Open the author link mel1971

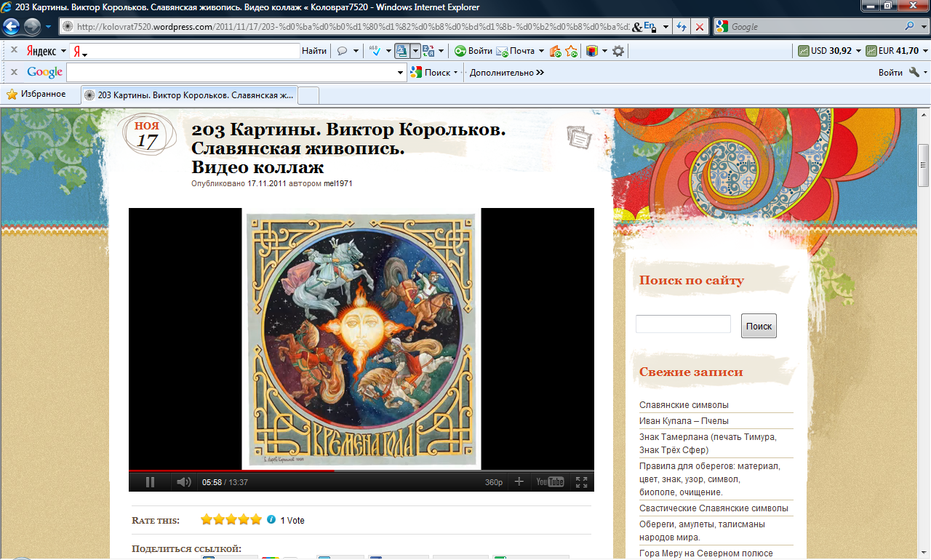[338, 184]
